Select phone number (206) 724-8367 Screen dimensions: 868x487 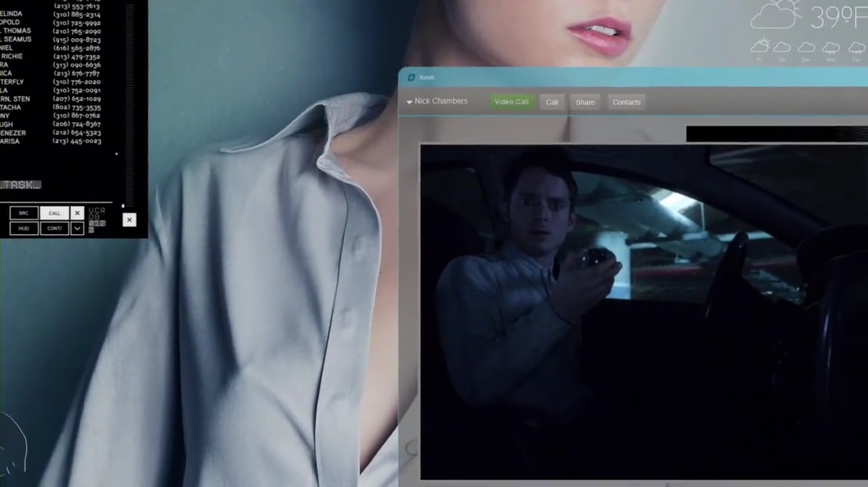tap(77, 124)
